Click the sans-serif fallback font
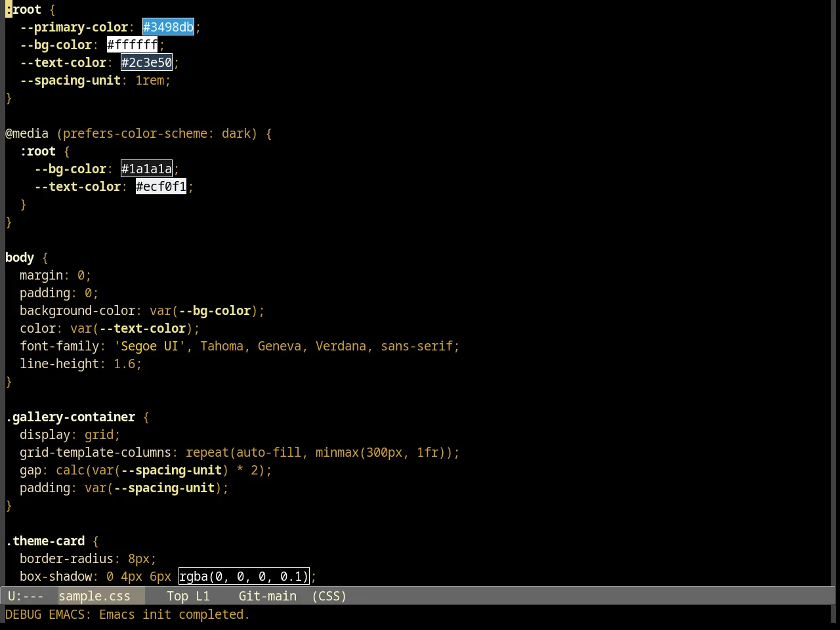 (417, 346)
